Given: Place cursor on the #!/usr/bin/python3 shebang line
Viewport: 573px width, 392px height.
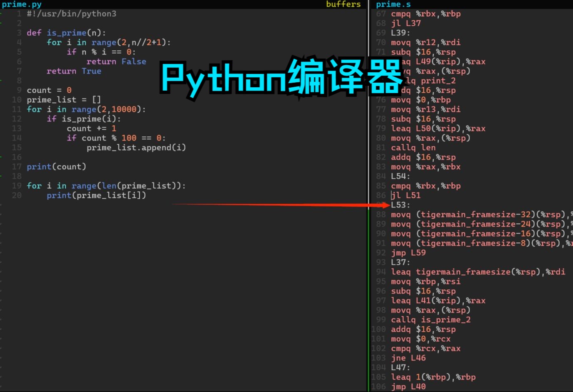Looking at the screenshot, I should click(72, 14).
